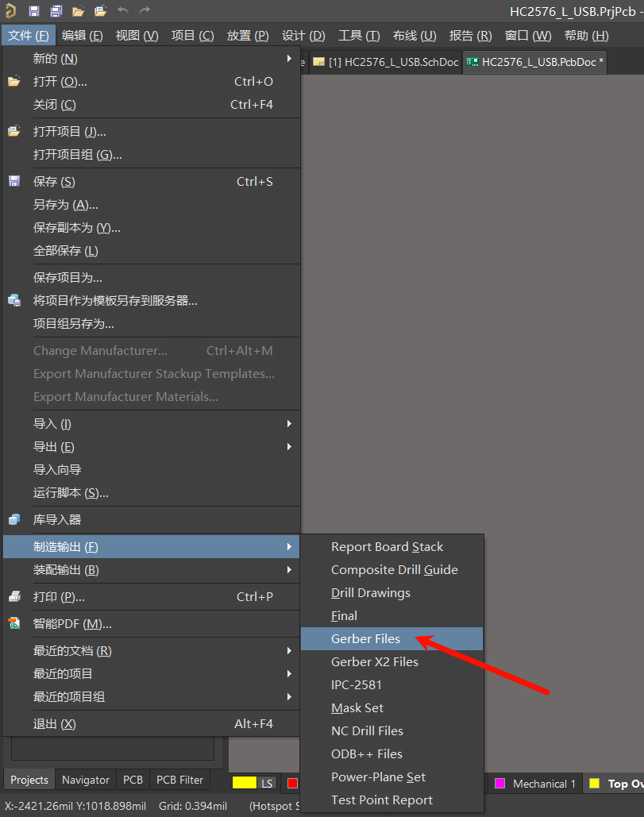Open the 工具 menu
The width and height of the screenshot is (644, 817).
tap(359, 35)
